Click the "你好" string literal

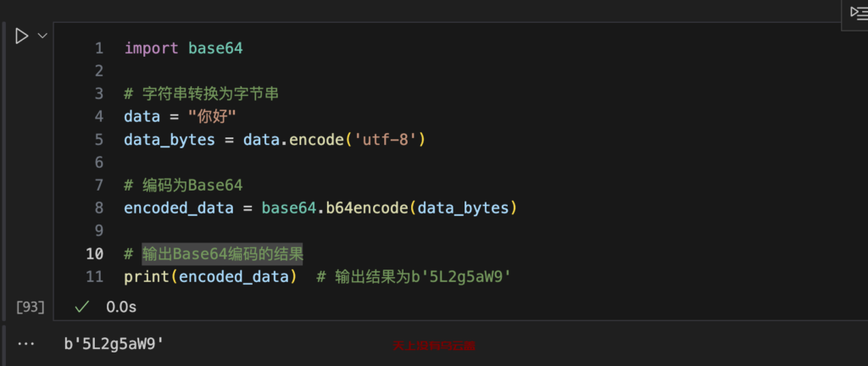[x=213, y=117]
